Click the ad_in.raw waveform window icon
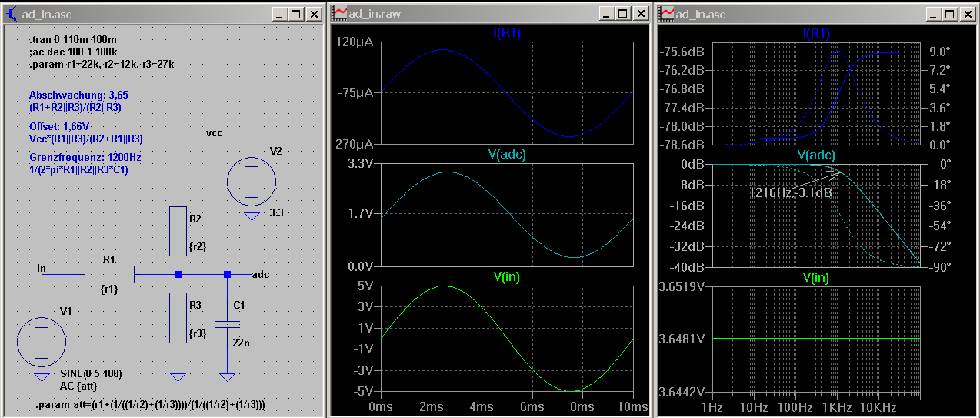This screenshot has width=980, height=418. point(339,13)
